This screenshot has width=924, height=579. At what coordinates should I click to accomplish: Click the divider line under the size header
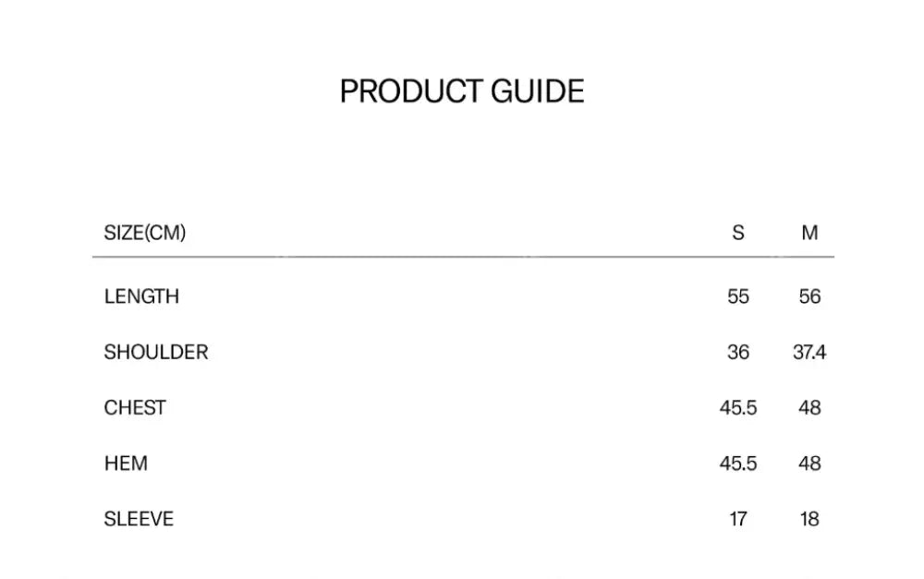462,257
